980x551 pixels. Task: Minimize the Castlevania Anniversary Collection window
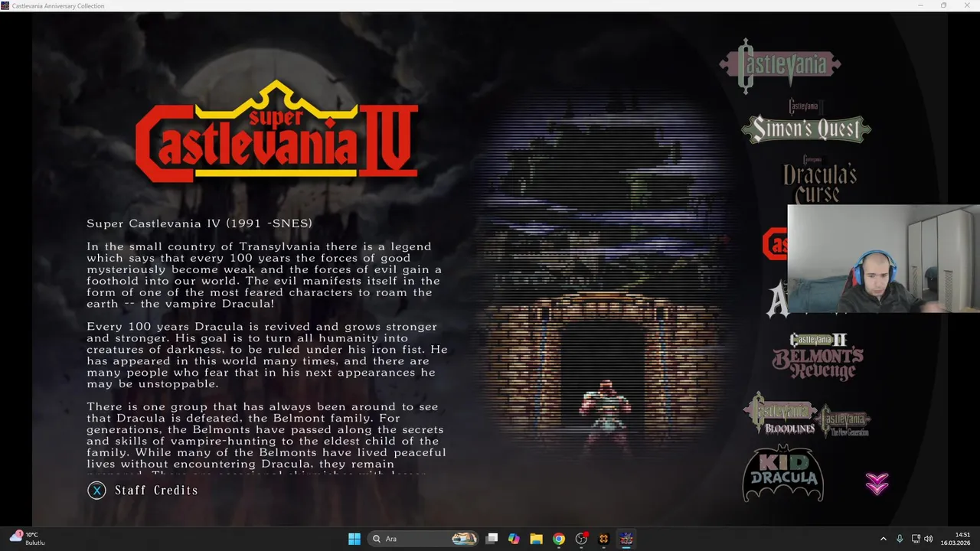point(921,5)
